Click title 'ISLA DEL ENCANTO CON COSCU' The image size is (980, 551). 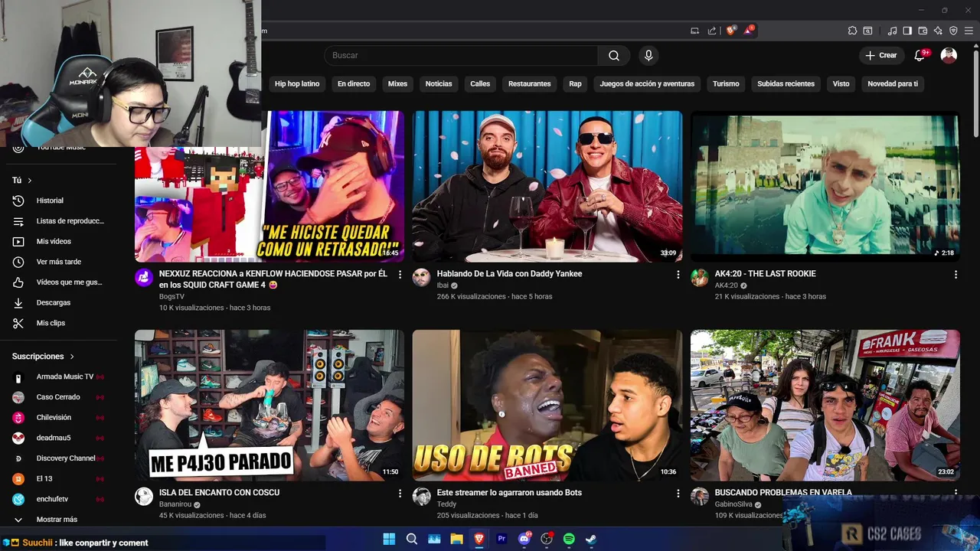(x=219, y=493)
